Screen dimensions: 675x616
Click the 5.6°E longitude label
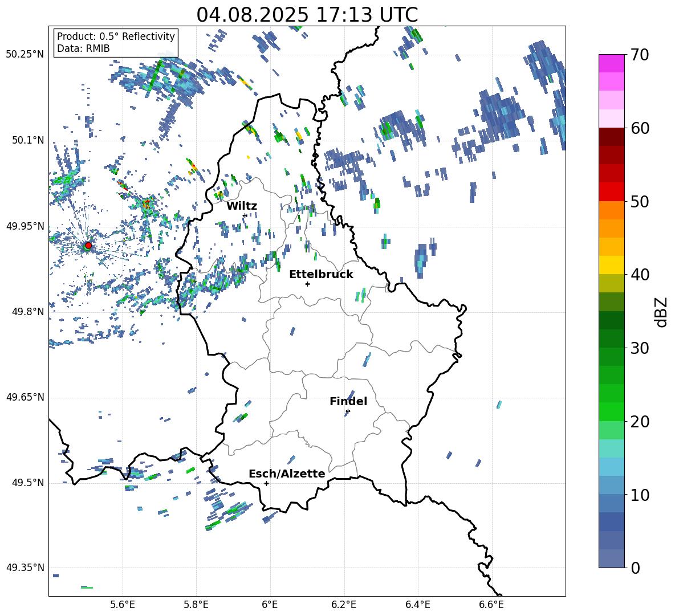pos(123,605)
